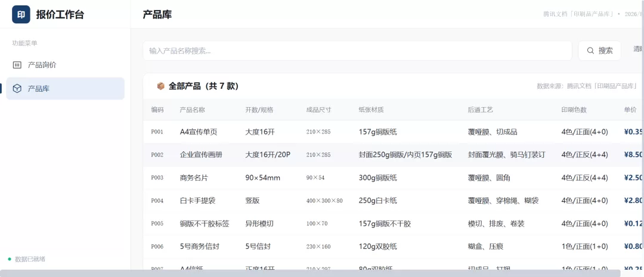Viewport: 644px width, 277px height.
Task: Click the 120g双胶纸 material cell
Action: click(378, 247)
